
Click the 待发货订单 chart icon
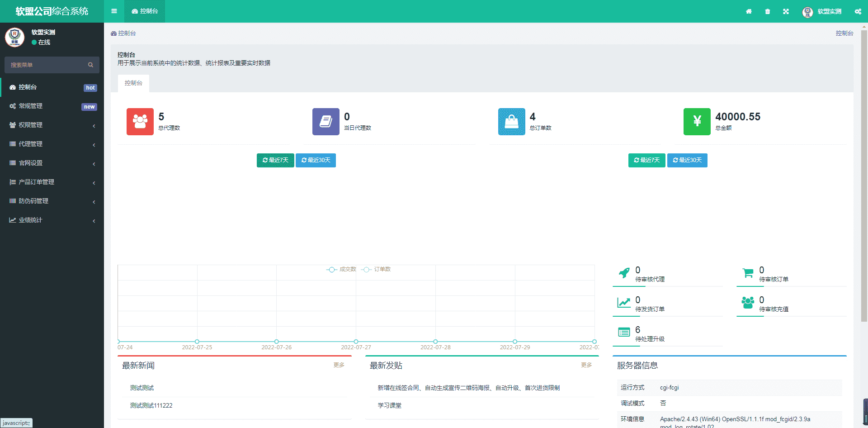(624, 303)
